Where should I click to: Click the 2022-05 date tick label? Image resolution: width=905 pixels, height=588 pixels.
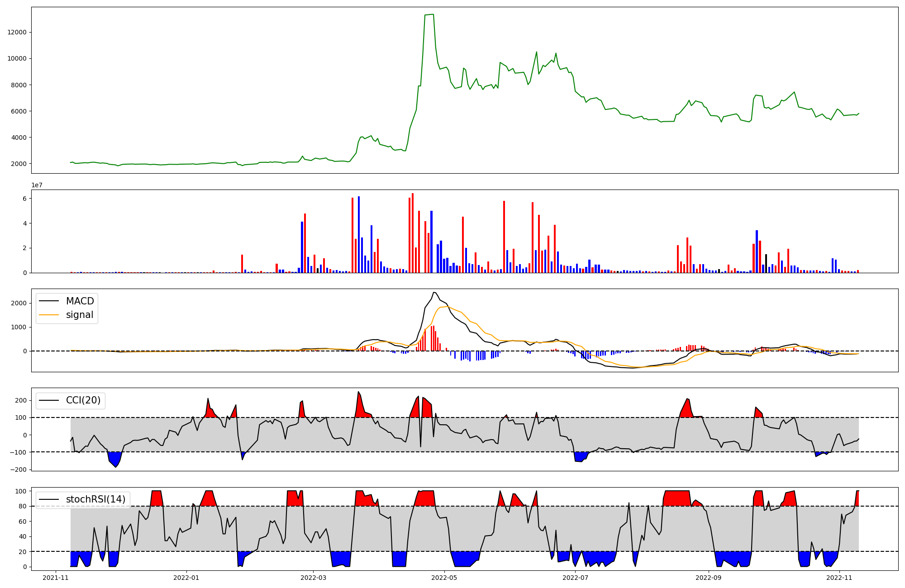click(444, 578)
